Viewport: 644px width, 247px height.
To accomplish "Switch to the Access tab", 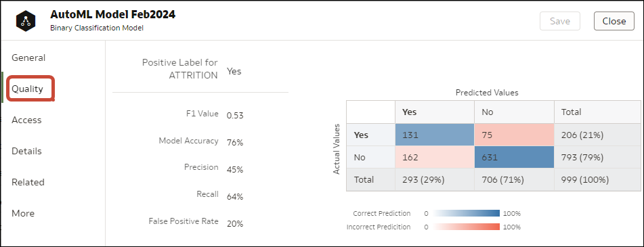I will (26, 120).
